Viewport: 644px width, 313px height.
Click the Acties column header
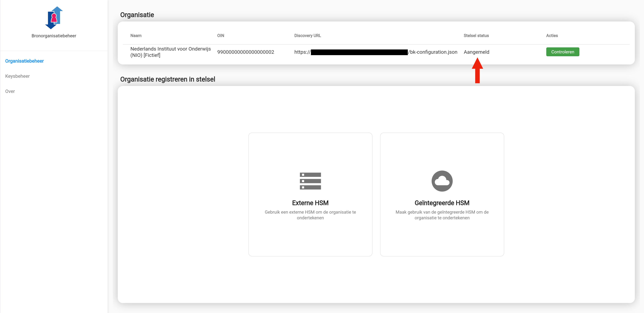(552, 35)
